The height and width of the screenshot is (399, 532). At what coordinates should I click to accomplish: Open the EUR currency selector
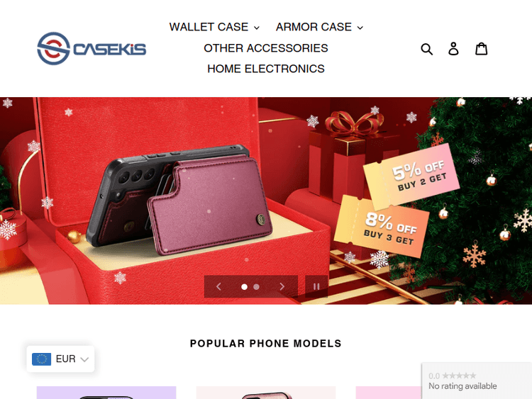[x=60, y=359]
